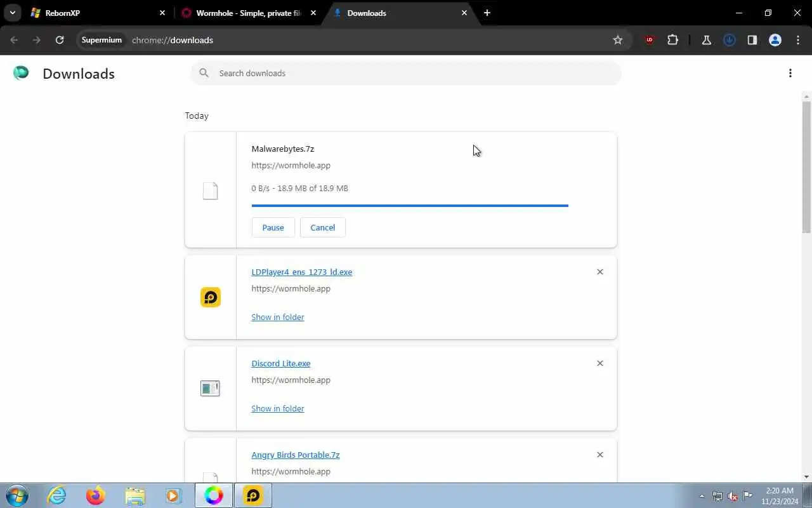
Task: Open the Discord Lite.exe link
Action: point(281,363)
